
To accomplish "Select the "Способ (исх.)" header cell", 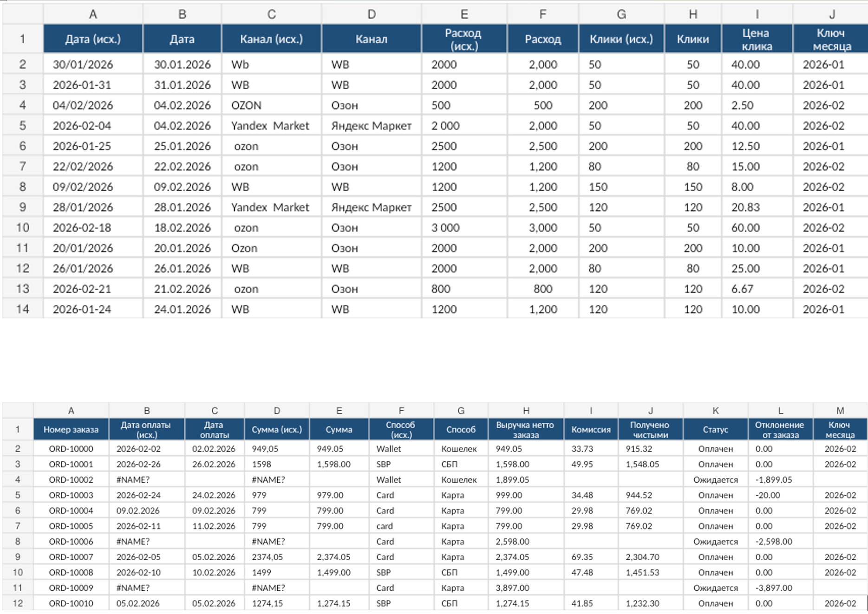I will (401, 430).
